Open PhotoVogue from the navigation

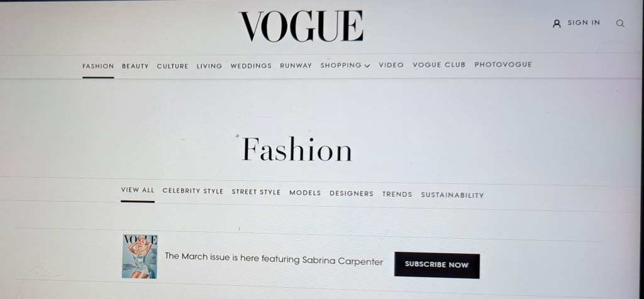[x=503, y=65]
